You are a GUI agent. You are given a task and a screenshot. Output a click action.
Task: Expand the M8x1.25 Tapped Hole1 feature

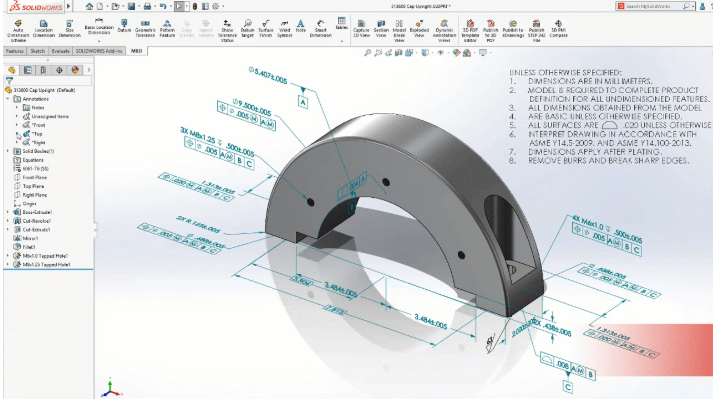click(8, 264)
